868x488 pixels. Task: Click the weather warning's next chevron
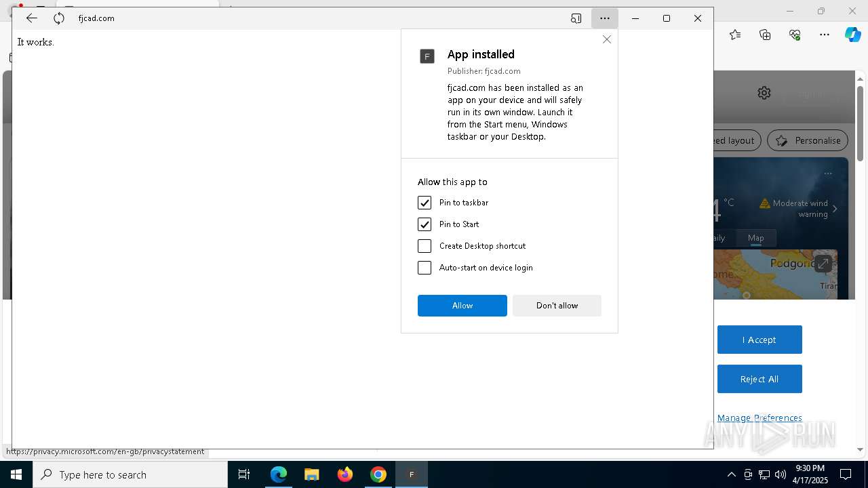[835, 209]
